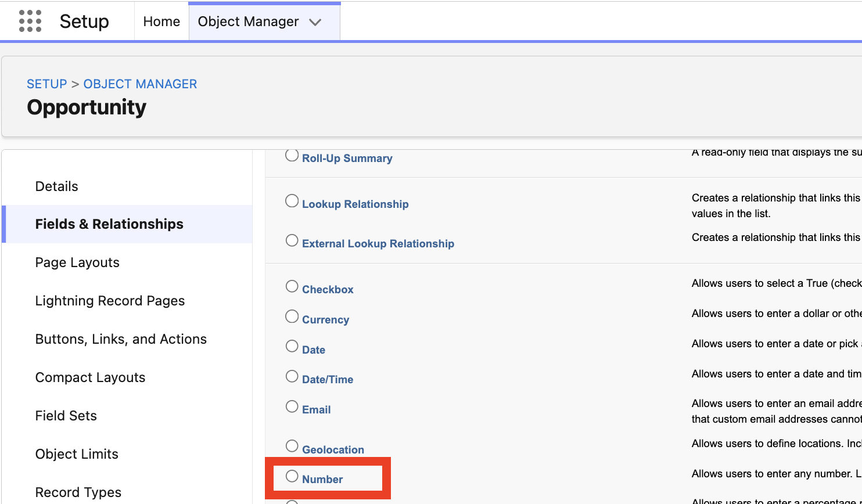Expand the Object Manager tab chevron
Screen dimensions: 862x504
tap(315, 22)
